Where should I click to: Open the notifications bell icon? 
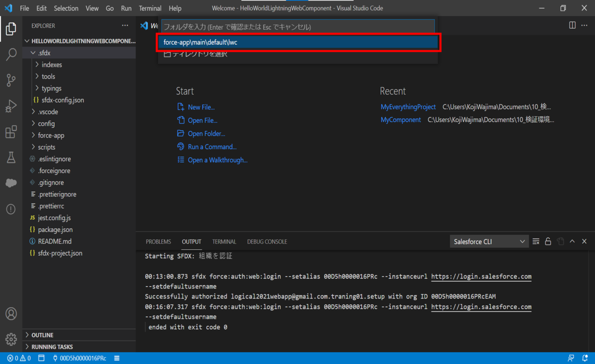[x=585, y=358]
